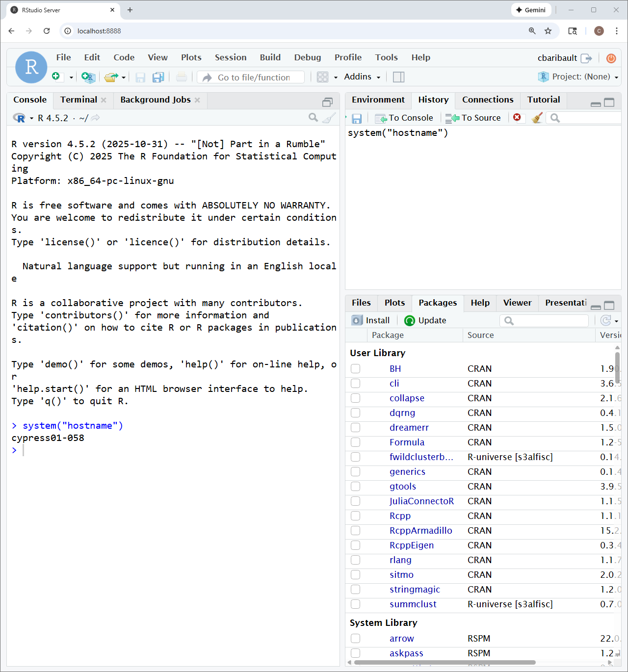This screenshot has height=672, width=628.
Task: Refresh the package listing
Action: (x=606, y=320)
